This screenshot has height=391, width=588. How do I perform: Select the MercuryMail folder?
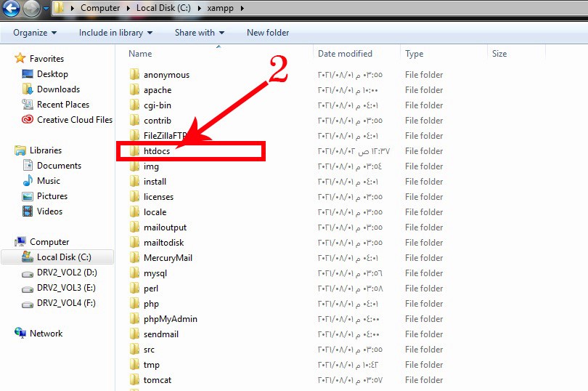coord(168,258)
